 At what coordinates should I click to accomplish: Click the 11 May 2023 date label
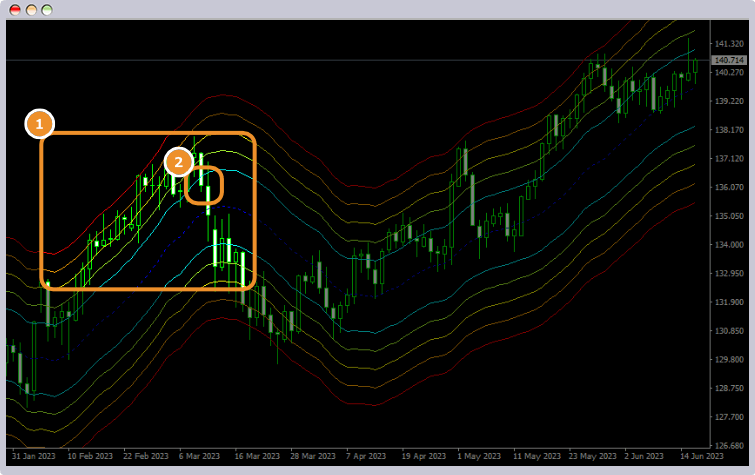point(537,456)
